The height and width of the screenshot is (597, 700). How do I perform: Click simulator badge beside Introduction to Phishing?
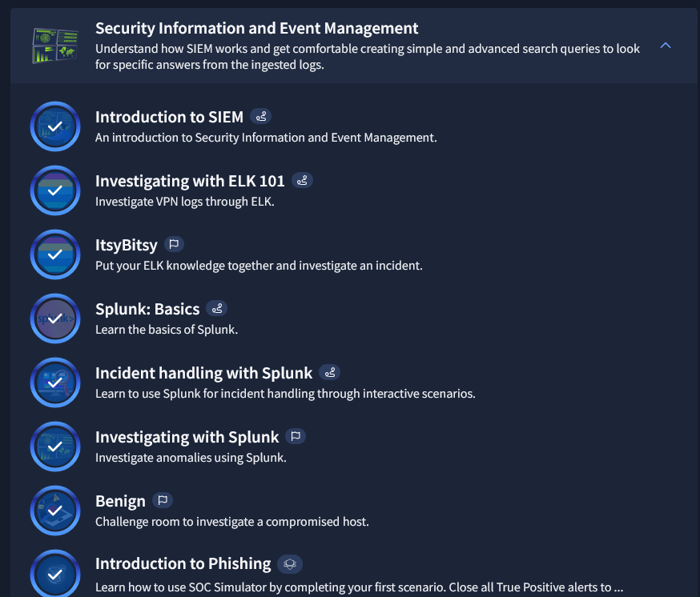(x=290, y=565)
